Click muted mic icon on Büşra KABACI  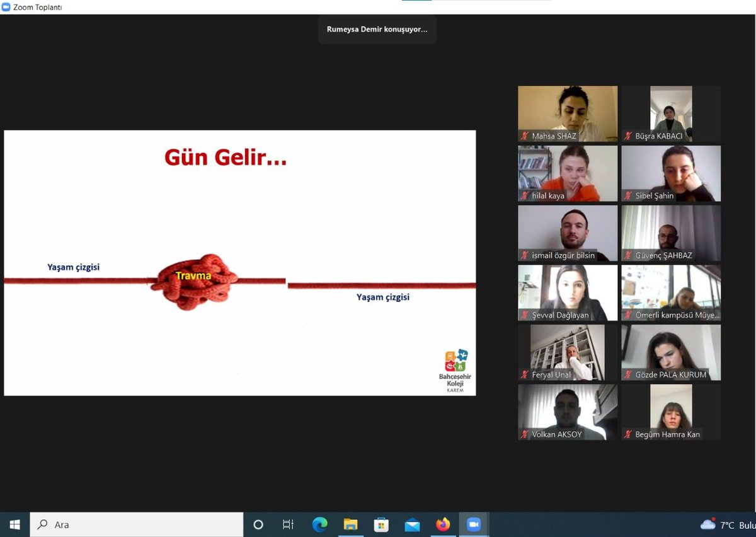coord(627,136)
